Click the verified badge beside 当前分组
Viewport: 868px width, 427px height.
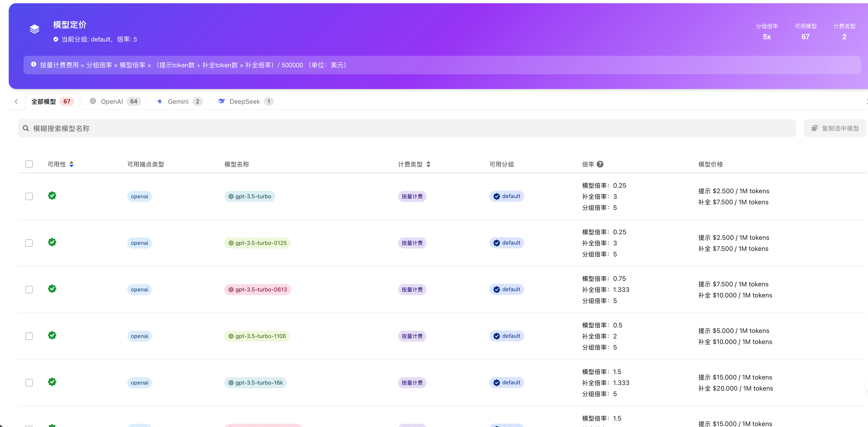[x=56, y=39]
